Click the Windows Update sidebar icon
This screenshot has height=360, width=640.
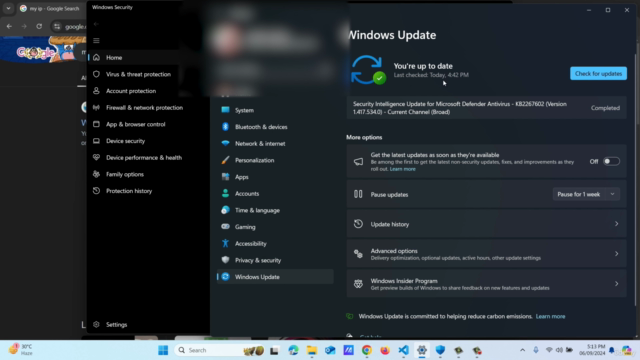(x=225, y=277)
